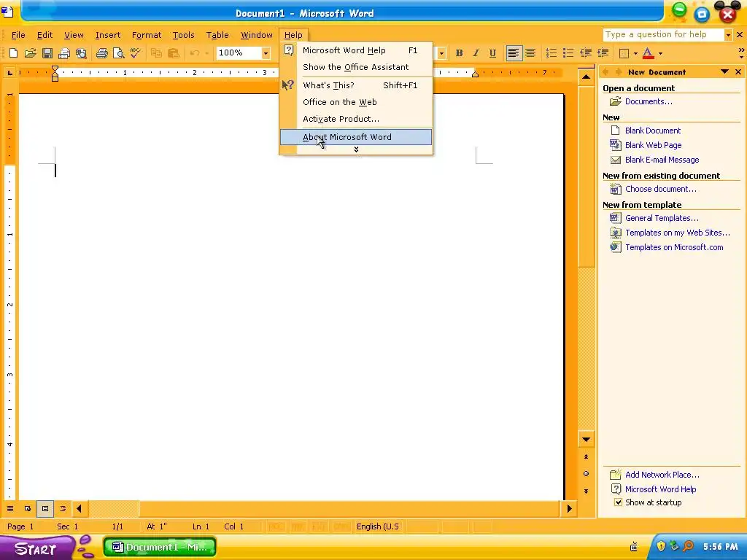Print the document using printer icon
The image size is (747, 560).
click(101, 53)
